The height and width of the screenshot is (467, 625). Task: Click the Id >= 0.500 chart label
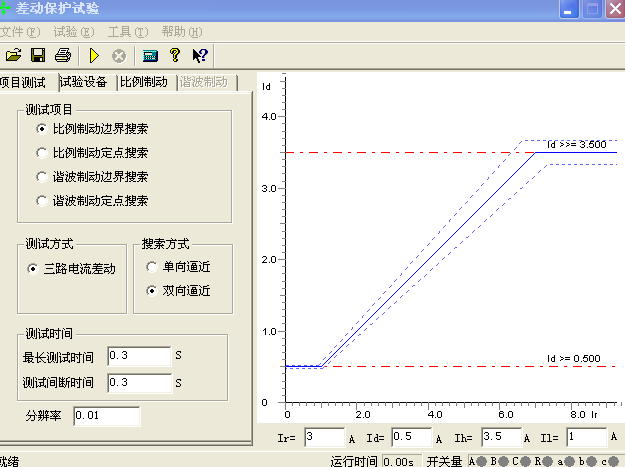(x=574, y=359)
